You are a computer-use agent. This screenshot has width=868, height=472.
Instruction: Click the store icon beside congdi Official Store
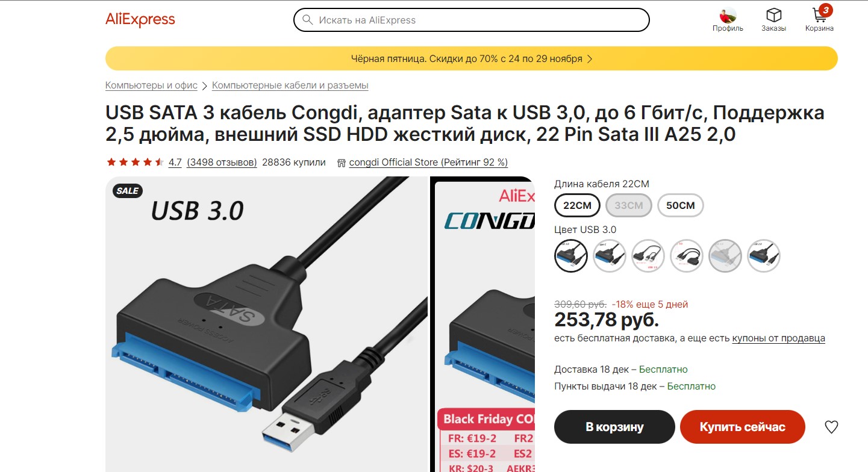[x=342, y=163]
